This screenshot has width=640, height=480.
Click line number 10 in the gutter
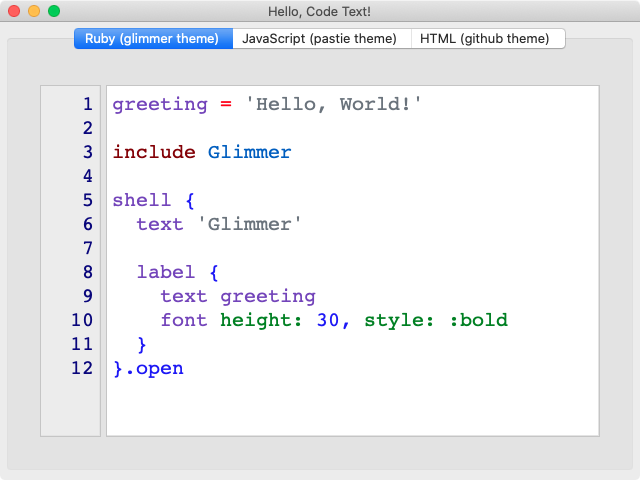pos(82,320)
